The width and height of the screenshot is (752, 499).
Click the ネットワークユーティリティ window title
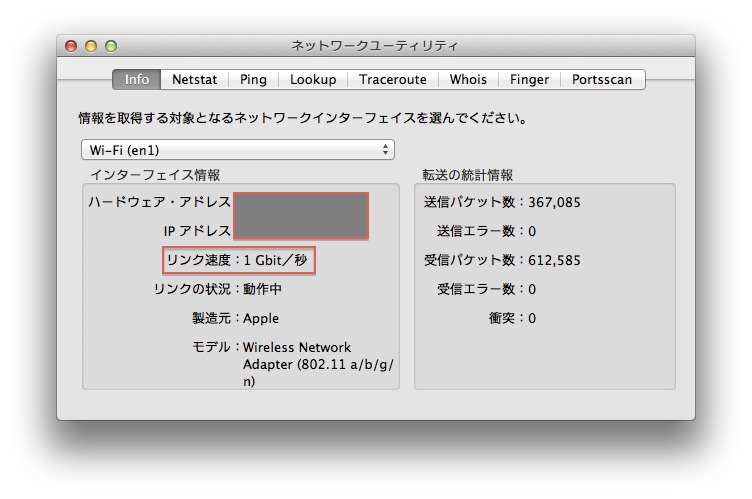pos(375,46)
